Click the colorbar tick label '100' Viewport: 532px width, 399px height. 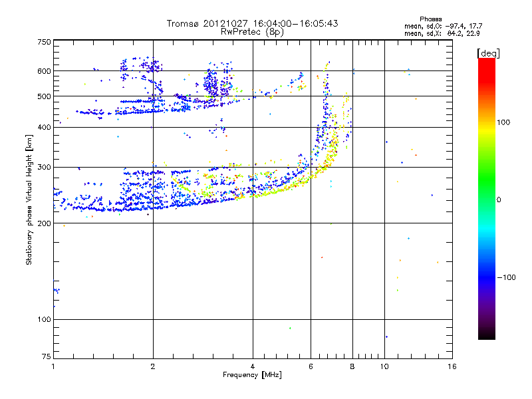(503, 122)
